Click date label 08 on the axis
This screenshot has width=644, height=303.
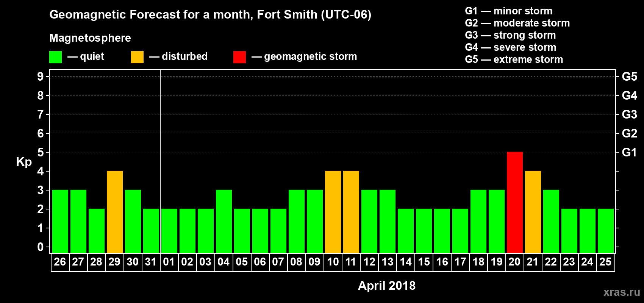coord(296,262)
